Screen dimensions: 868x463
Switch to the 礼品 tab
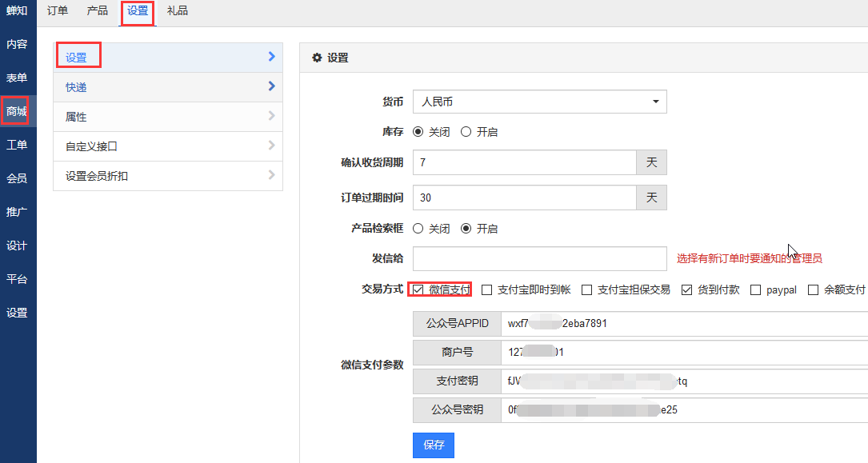click(x=178, y=11)
